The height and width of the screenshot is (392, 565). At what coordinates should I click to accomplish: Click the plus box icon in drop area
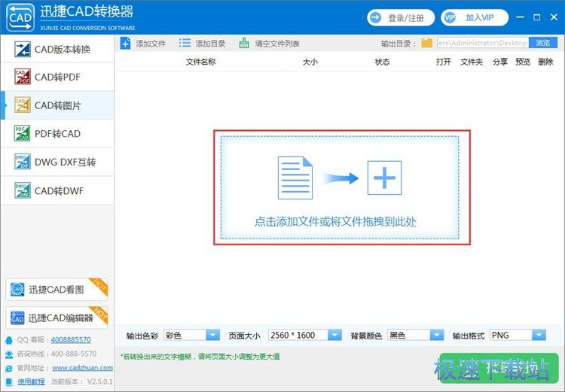pyautogui.click(x=384, y=178)
